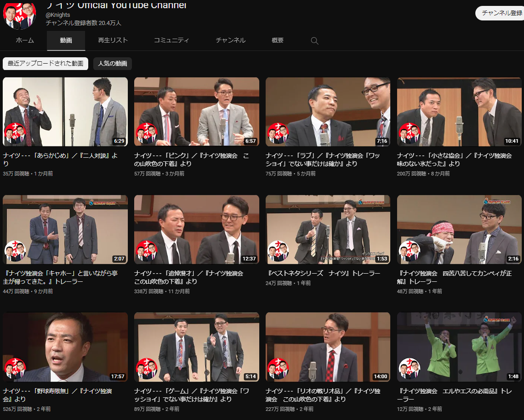524x420 pixels.
Task: Click the text 227万 回視聴・2 年前
Action: (290, 409)
